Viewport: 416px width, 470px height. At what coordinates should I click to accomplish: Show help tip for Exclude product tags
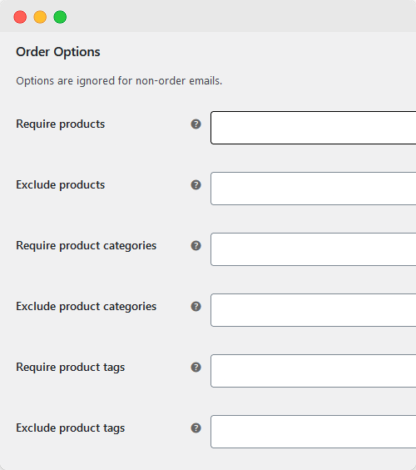(x=196, y=428)
